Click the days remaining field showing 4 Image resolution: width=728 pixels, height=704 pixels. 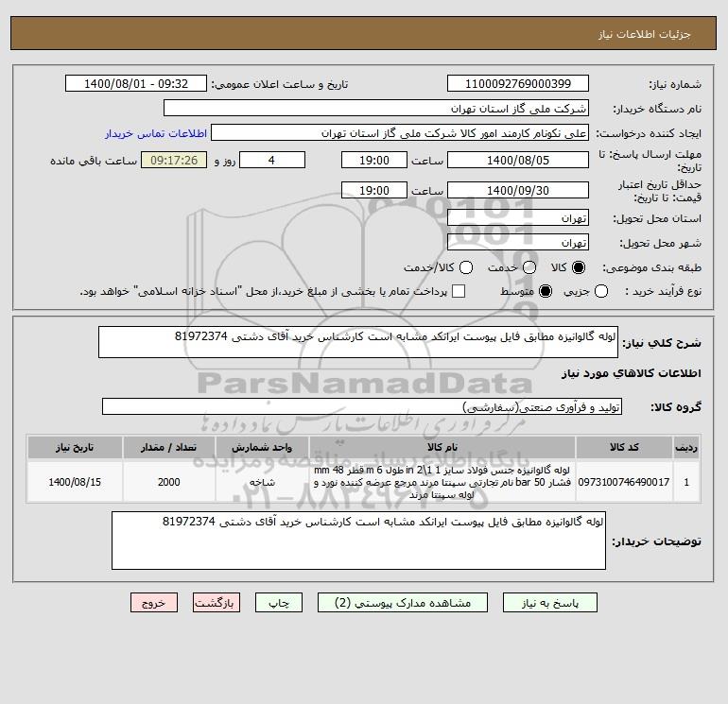pos(272,160)
